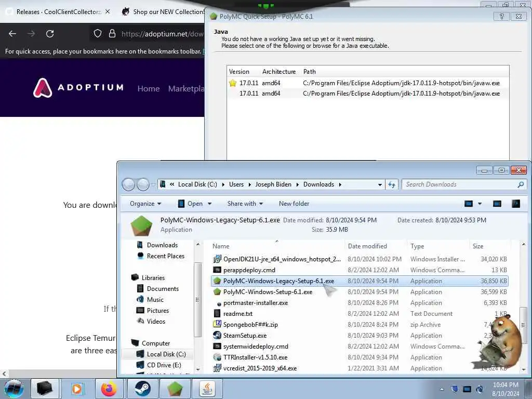Open Recent Places in navigation pane
The height and width of the screenshot is (399, 532).
tap(161, 256)
